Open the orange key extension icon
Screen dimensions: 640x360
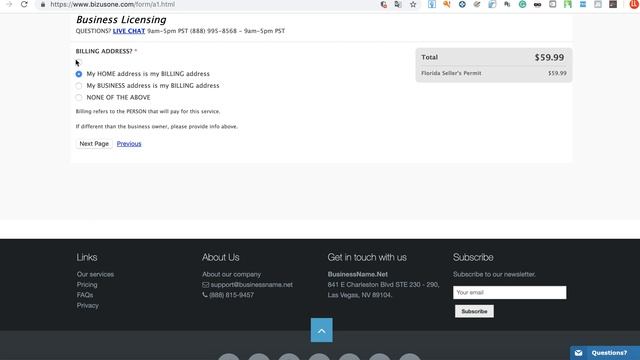click(447, 4)
